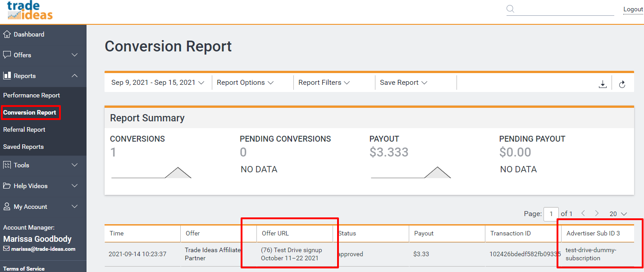Click the $3.333 payout summary value

389,152
